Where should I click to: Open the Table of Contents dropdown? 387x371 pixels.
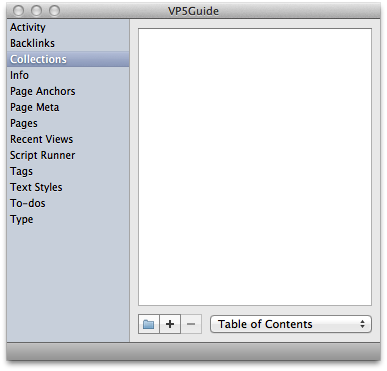[291, 324]
